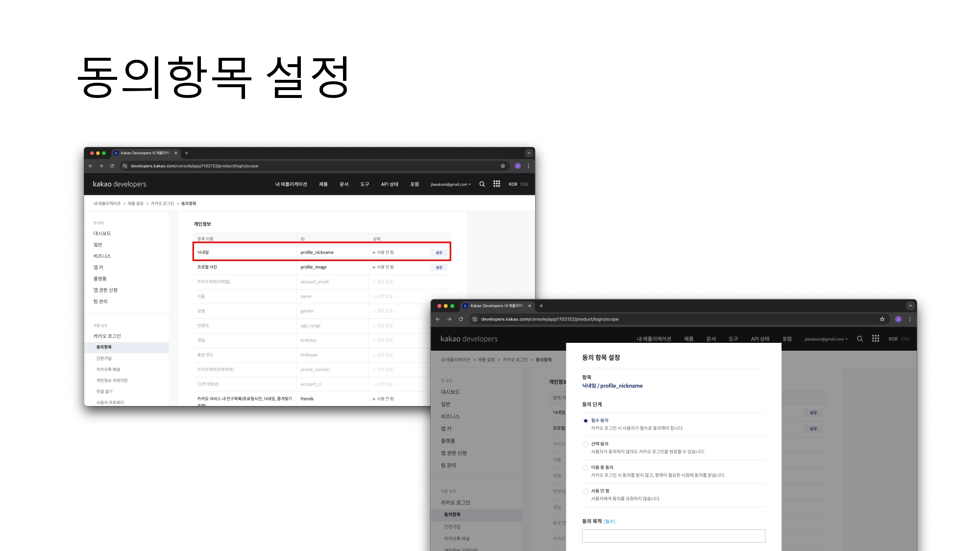Open Chrome three-dot menu in front window
Image resolution: width=980 pixels, height=551 pixels.
pos(910,319)
